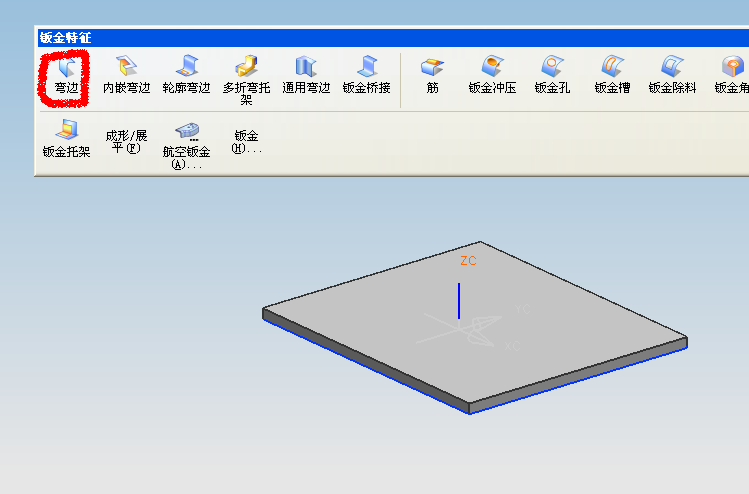Start the 钣金托架 sheet metal bracket tool
This screenshot has height=494, width=749.
pyautogui.click(x=66, y=139)
